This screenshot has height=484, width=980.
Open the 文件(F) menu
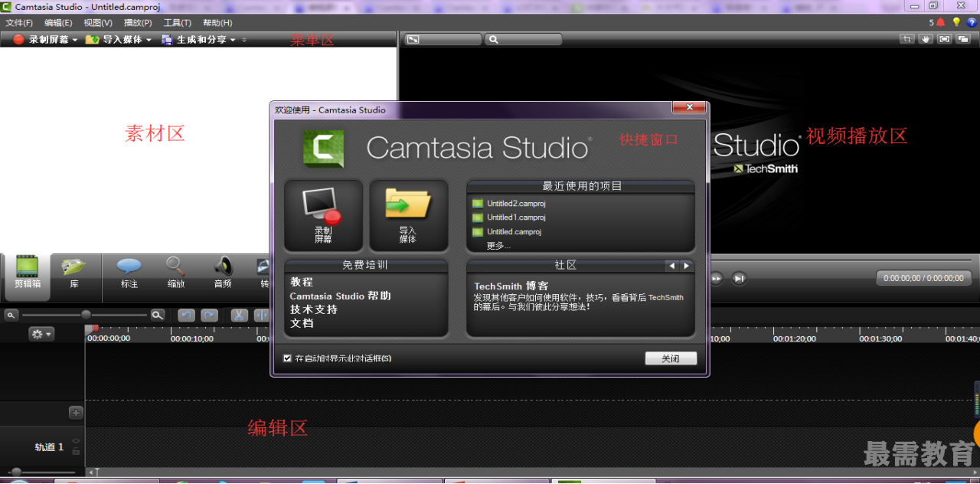pos(19,23)
